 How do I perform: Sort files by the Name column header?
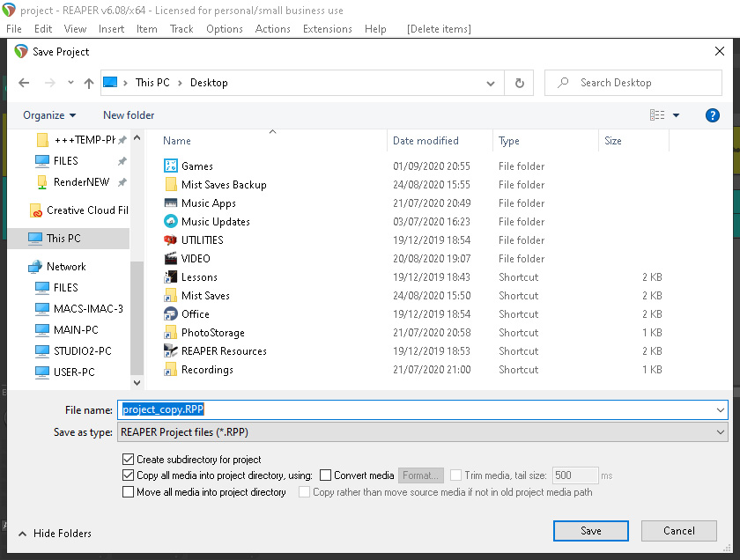pos(177,141)
